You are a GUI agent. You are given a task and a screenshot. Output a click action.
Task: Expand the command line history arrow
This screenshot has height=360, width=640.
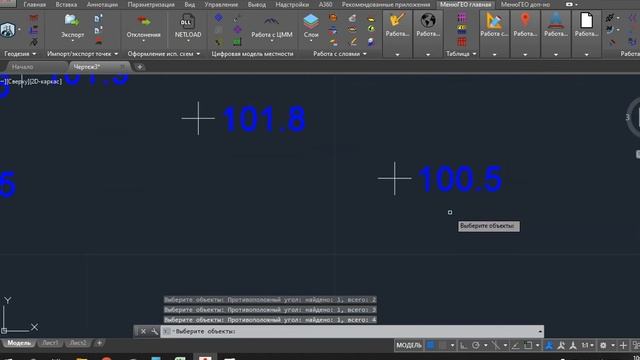click(540, 331)
